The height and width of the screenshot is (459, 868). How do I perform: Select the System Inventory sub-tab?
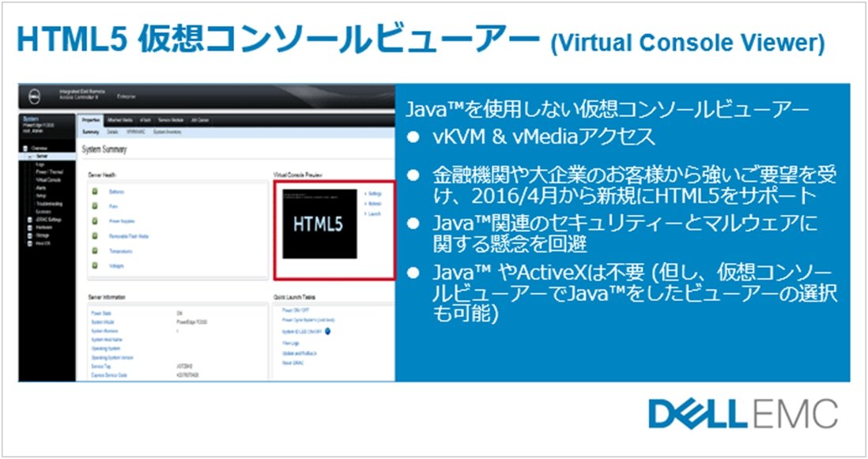pyautogui.click(x=167, y=132)
